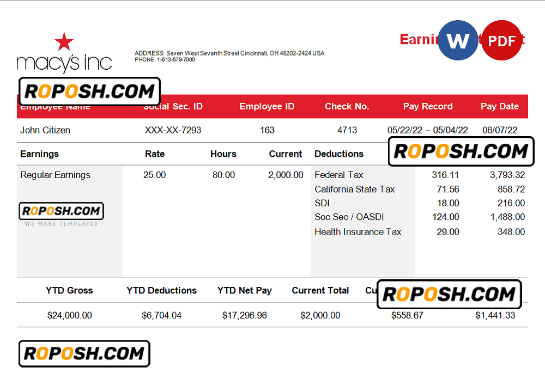Click the Roposh.com badge at bottom left
Viewport: 545px width, 392px height.
click(x=84, y=354)
